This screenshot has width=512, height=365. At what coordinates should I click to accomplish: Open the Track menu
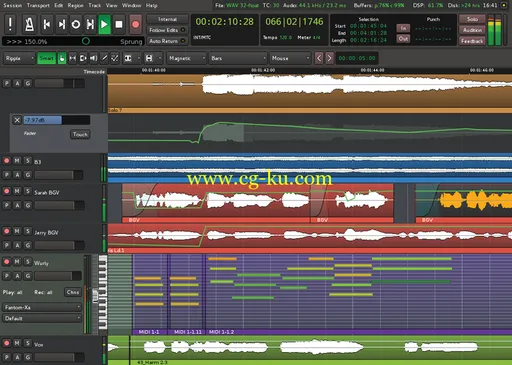[95, 5]
